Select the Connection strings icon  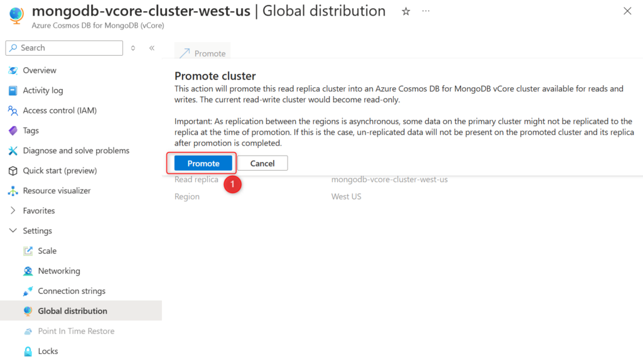point(28,291)
